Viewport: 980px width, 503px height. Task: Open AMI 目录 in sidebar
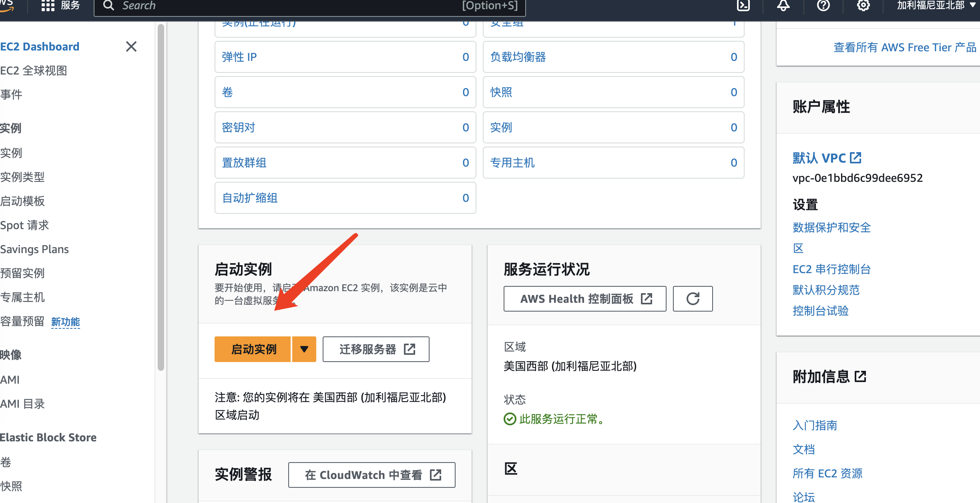(22, 404)
